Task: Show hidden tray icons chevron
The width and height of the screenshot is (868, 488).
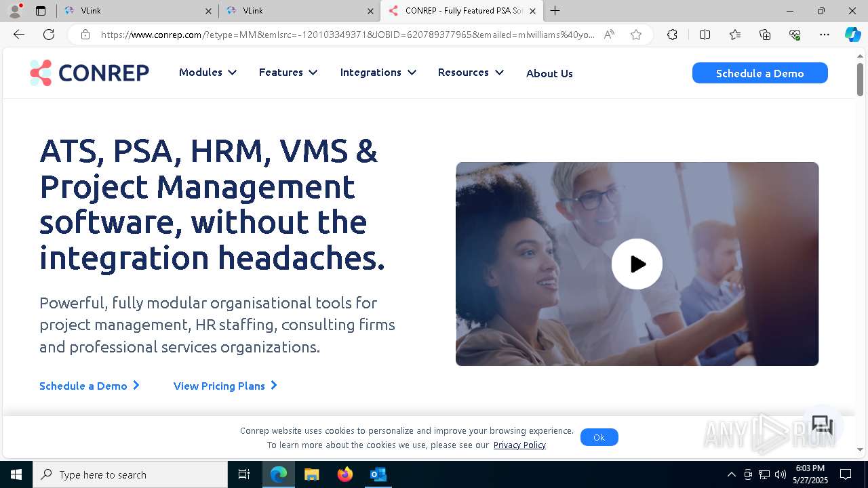Action: pyautogui.click(x=731, y=474)
